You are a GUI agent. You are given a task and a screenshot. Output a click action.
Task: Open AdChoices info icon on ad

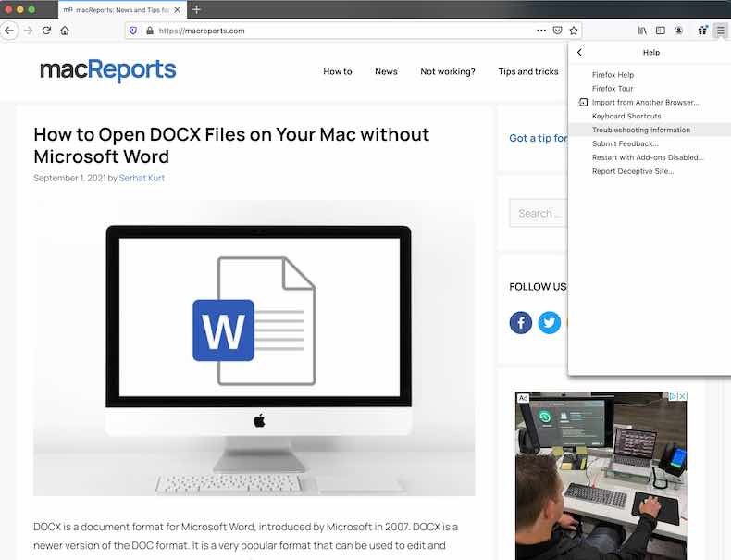coord(674,396)
